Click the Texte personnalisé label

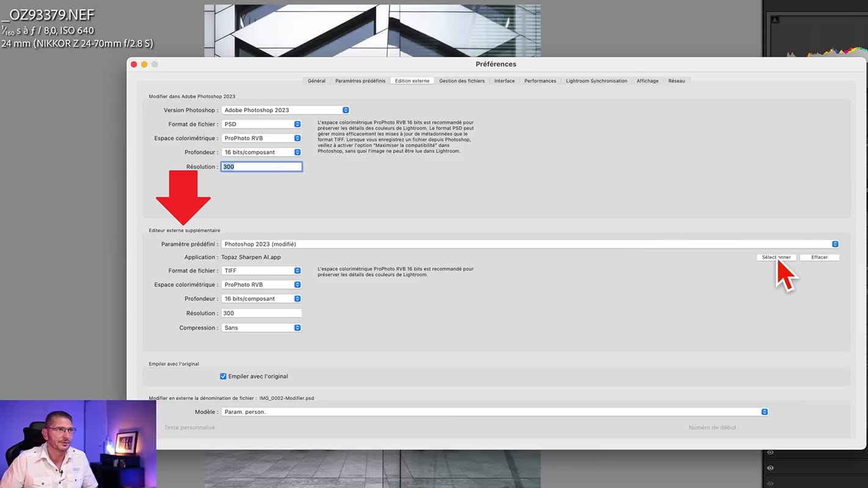(190, 428)
